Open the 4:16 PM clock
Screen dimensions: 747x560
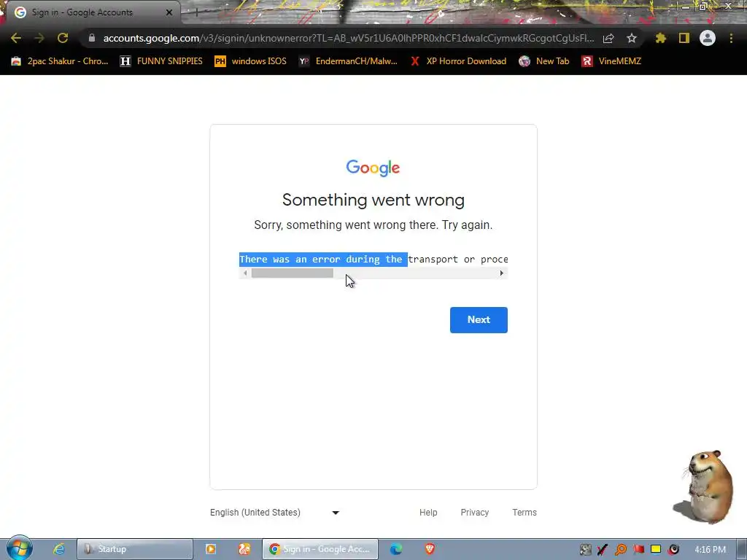tap(711, 550)
